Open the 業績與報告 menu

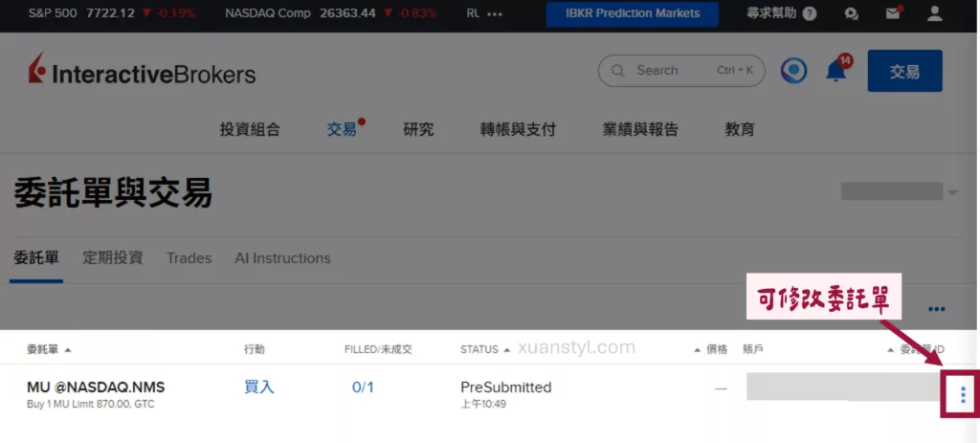coord(640,129)
